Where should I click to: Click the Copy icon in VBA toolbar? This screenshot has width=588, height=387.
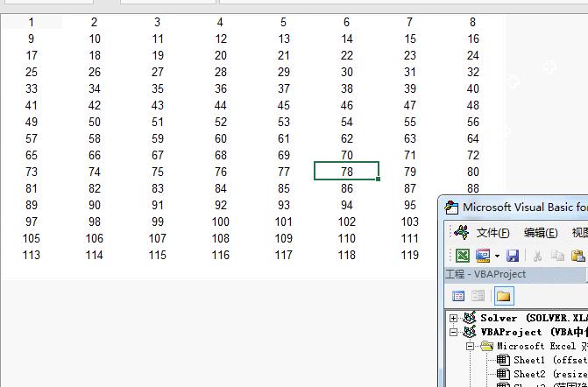[557, 256]
